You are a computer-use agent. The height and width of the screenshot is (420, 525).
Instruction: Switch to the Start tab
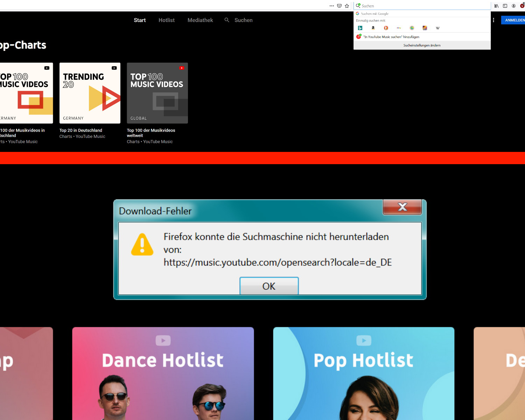140,20
